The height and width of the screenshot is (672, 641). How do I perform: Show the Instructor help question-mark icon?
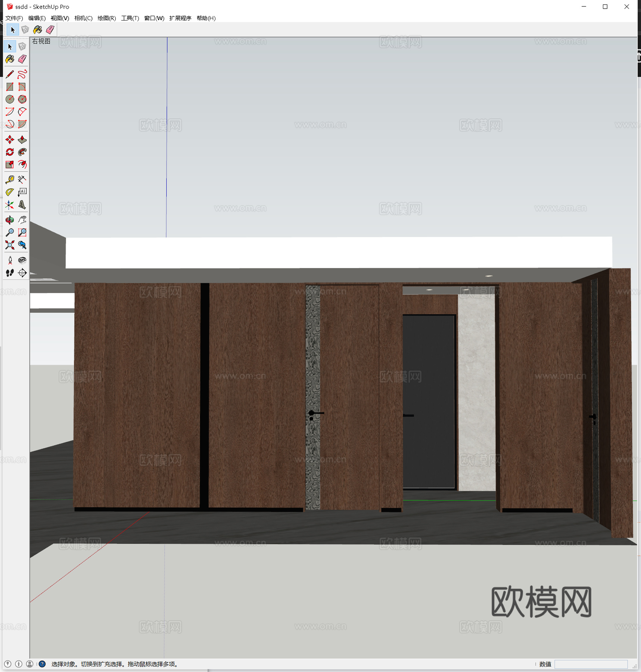point(42,664)
